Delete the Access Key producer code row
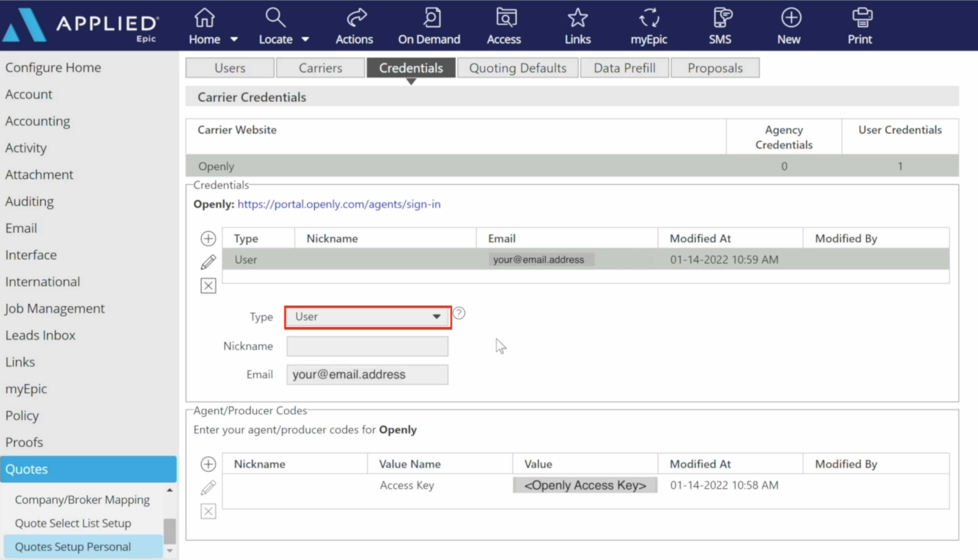Screen dimensions: 978x560 pos(208,511)
